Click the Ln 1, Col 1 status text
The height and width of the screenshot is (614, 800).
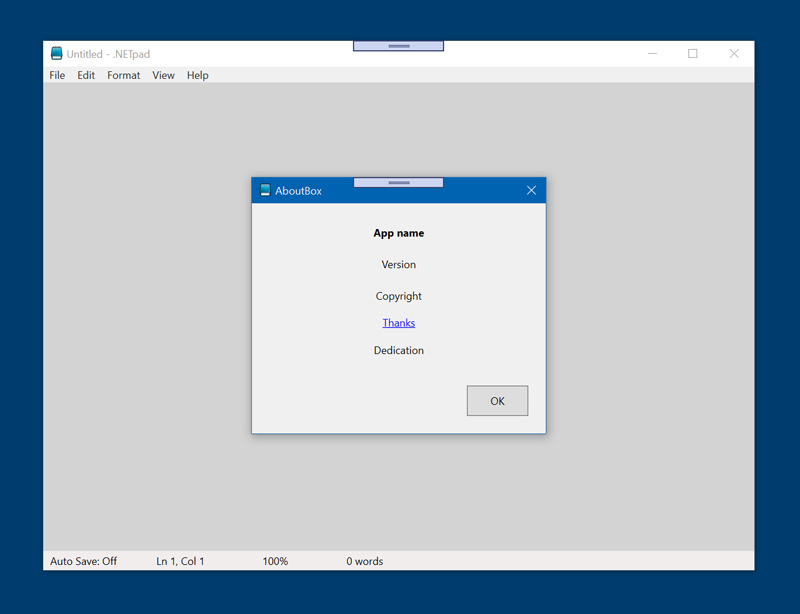click(180, 561)
